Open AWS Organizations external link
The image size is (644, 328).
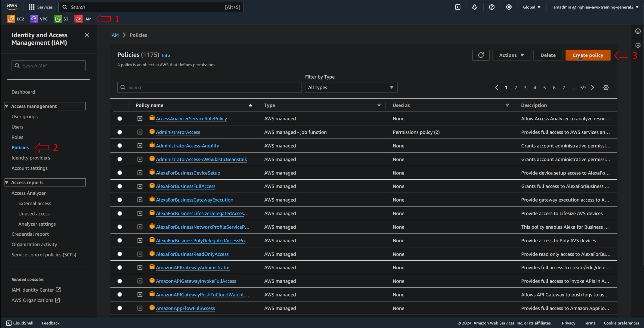(x=36, y=300)
